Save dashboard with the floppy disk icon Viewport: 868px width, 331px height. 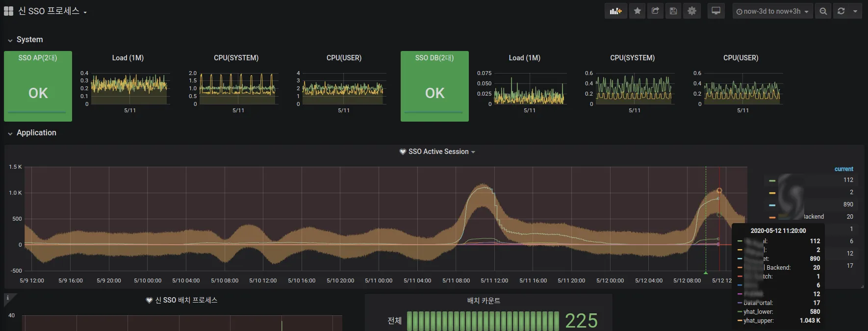(673, 11)
